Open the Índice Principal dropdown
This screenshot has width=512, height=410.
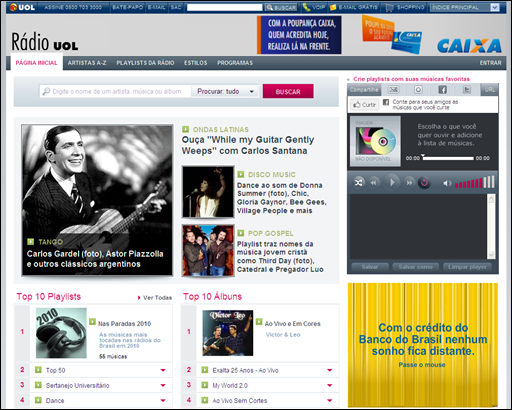click(465, 7)
